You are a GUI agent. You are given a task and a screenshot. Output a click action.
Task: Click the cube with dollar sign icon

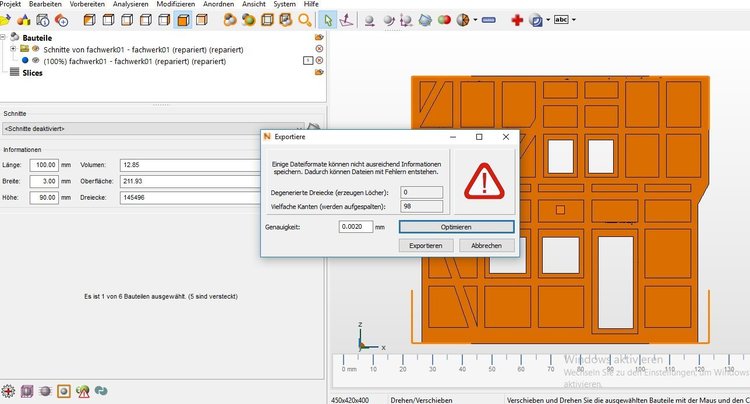click(43, 20)
